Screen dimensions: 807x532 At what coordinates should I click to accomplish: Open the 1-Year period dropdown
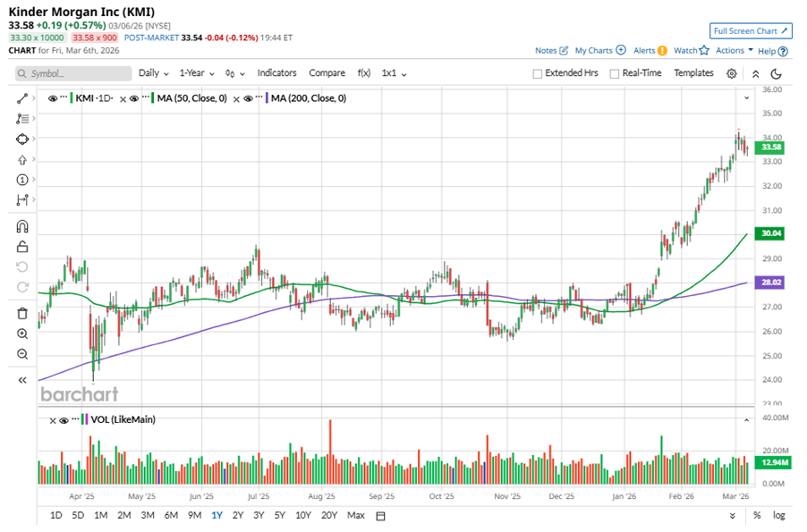(197, 73)
